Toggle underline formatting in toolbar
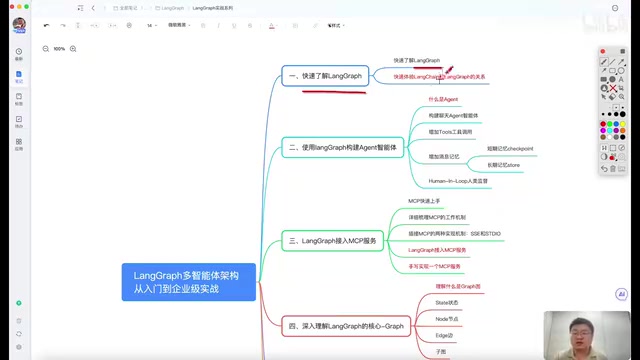 pos(234,25)
